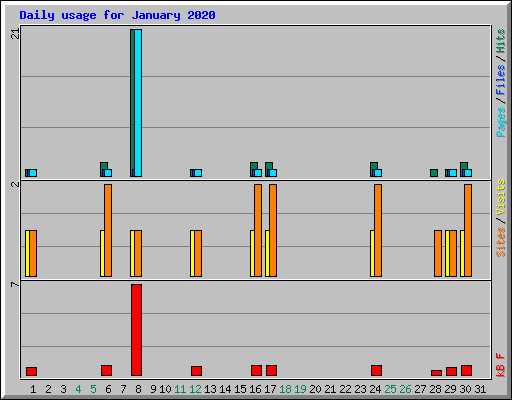Click the 'Files' legend label
Image resolution: width=512 pixels, height=400 pixels.
[500, 80]
